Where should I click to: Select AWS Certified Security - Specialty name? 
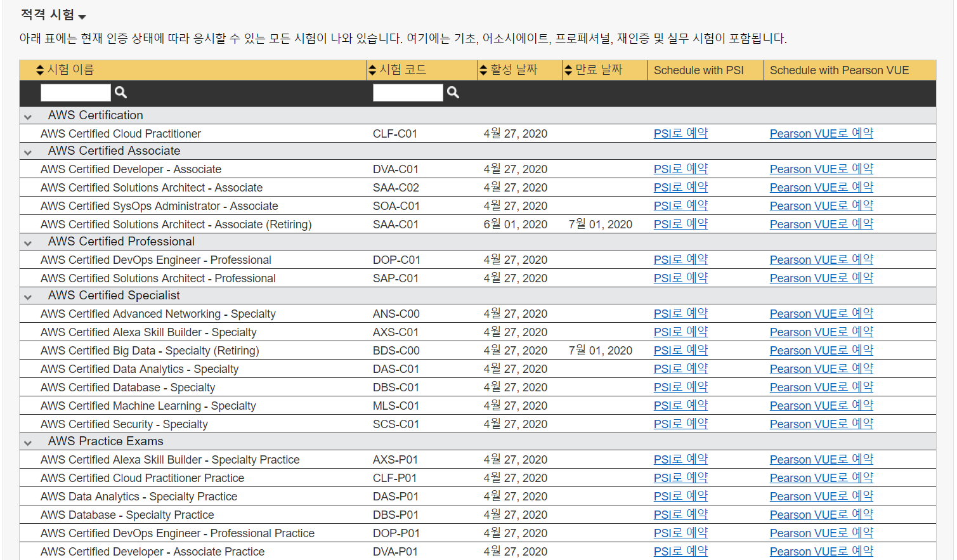[124, 424]
